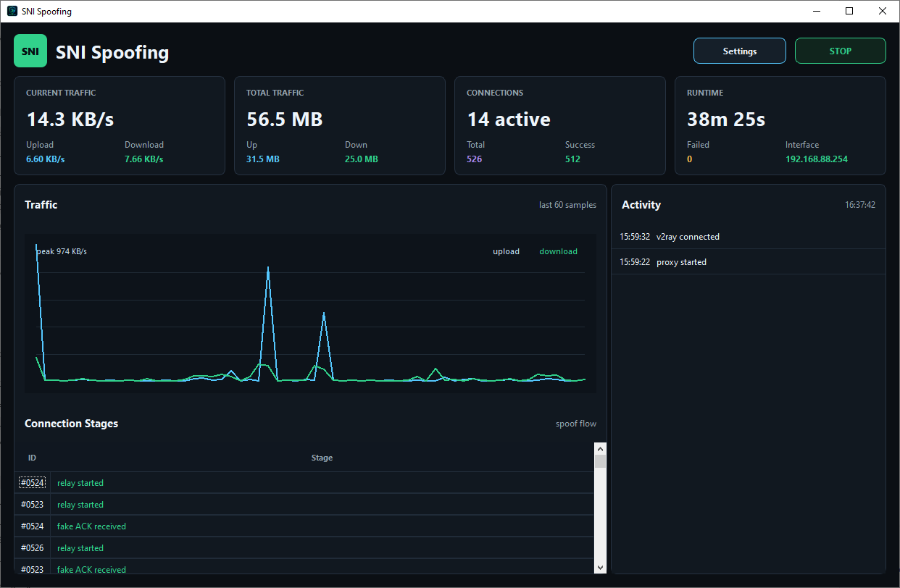
Task: Click the app icon in the title bar
Action: [12, 11]
